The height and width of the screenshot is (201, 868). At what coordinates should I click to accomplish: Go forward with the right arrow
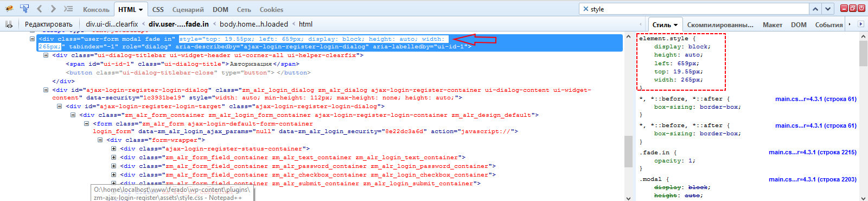pos(53,9)
